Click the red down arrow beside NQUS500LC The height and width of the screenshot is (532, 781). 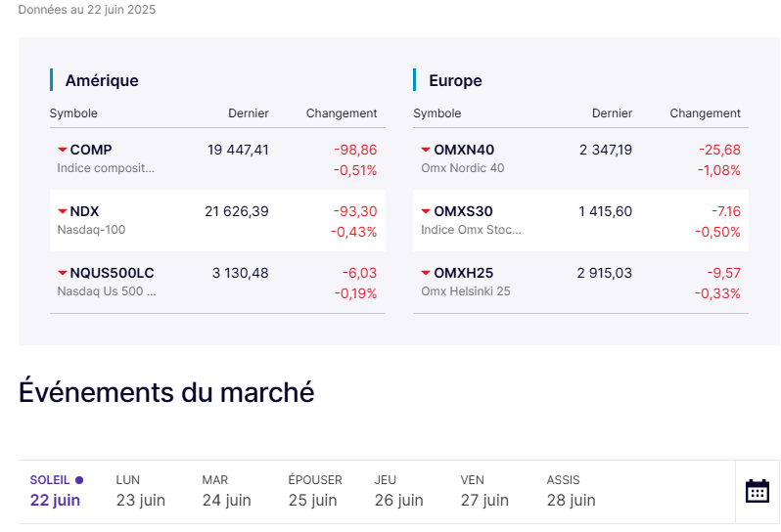click(63, 273)
